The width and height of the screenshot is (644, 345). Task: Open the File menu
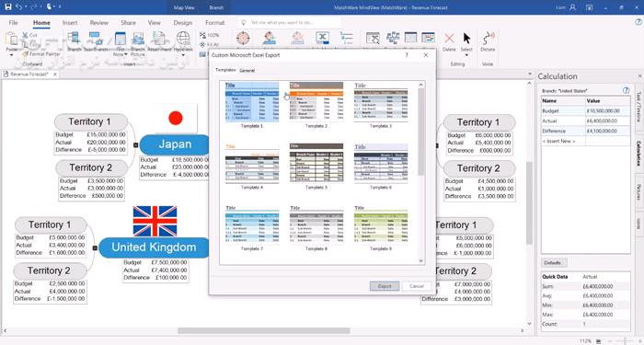pyautogui.click(x=13, y=23)
